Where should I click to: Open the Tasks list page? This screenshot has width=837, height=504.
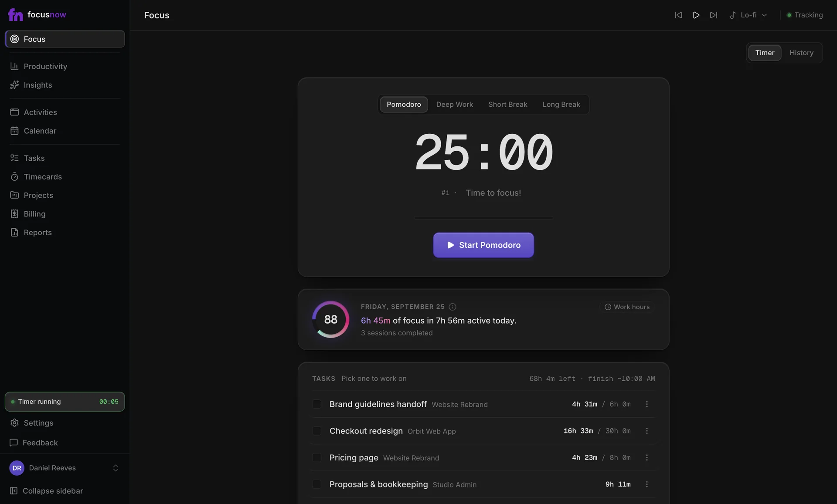click(65, 158)
